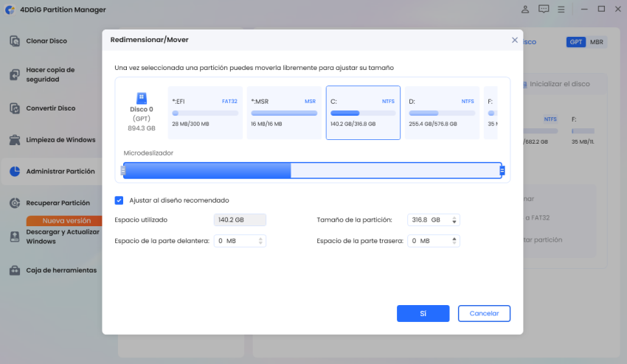Click the Espacio de la parte trasera stepper arrows
Viewport: 627px width, 364px height.
coord(454,241)
